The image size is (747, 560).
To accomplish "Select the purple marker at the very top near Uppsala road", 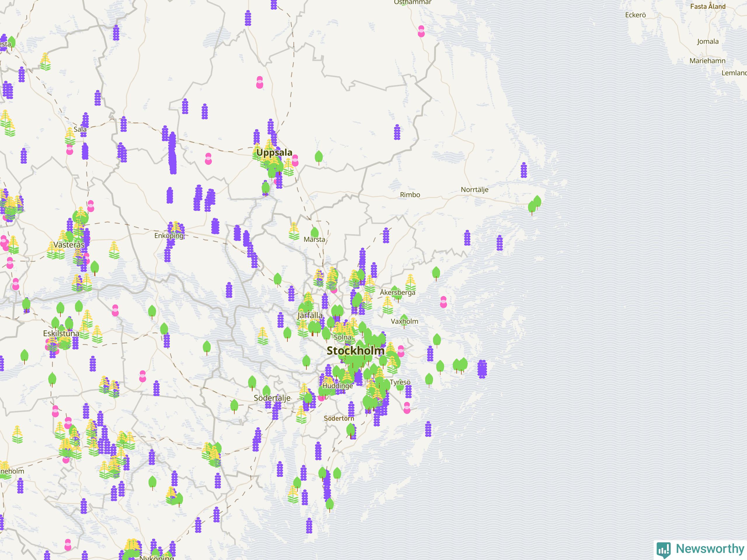I will [273, 4].
